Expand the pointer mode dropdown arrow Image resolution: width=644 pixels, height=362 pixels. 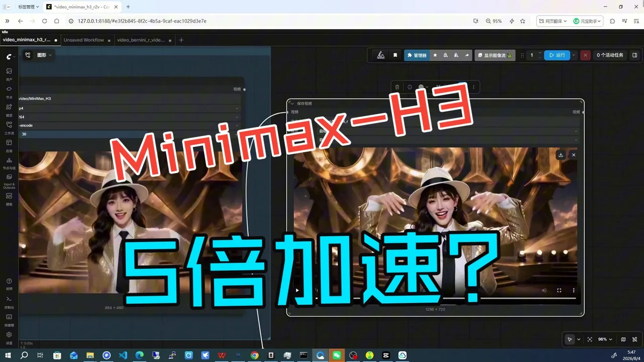point(579,339)
